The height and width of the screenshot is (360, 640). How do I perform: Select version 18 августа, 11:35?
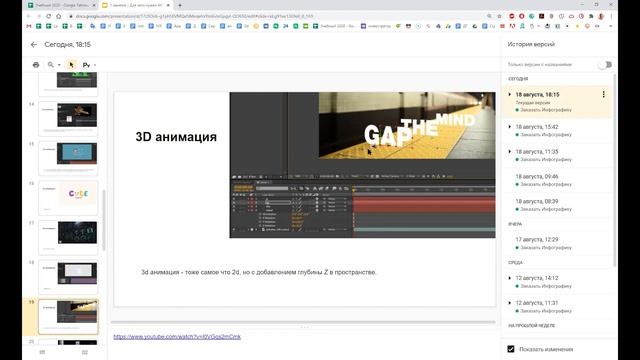[x=558, y=155]
